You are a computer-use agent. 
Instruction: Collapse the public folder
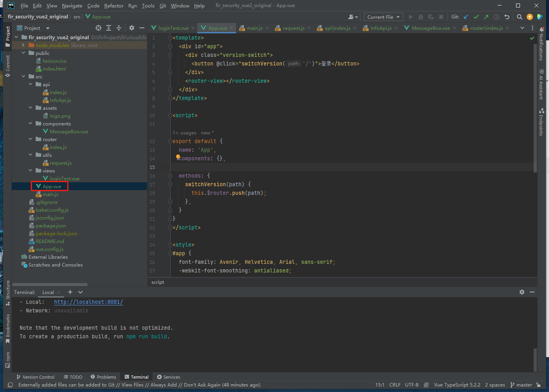[x=23, y=53]
